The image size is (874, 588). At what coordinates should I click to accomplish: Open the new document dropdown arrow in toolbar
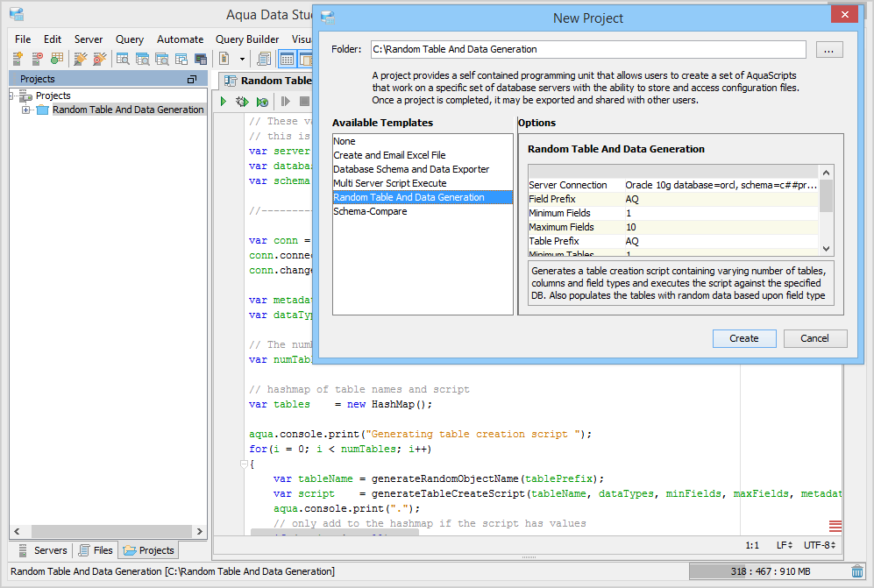point(241,59)
